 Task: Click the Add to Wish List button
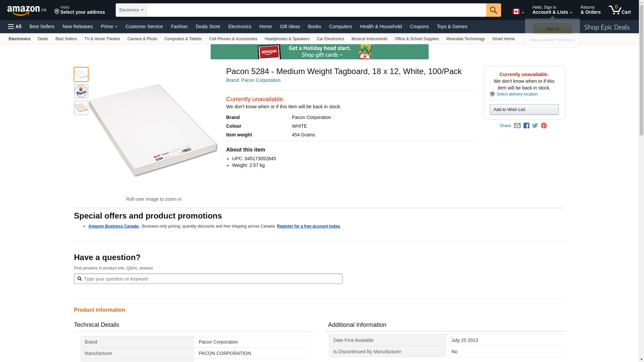coord(524,110)
